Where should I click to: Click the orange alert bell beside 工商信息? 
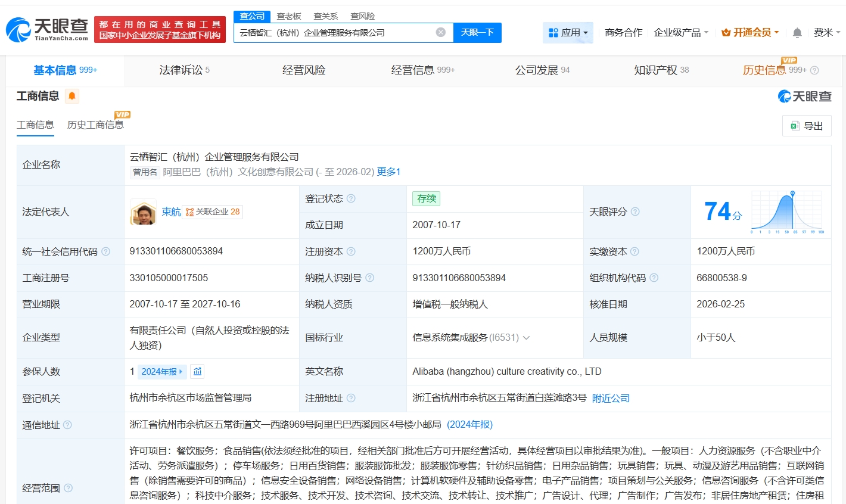click(x=72, y=96)
